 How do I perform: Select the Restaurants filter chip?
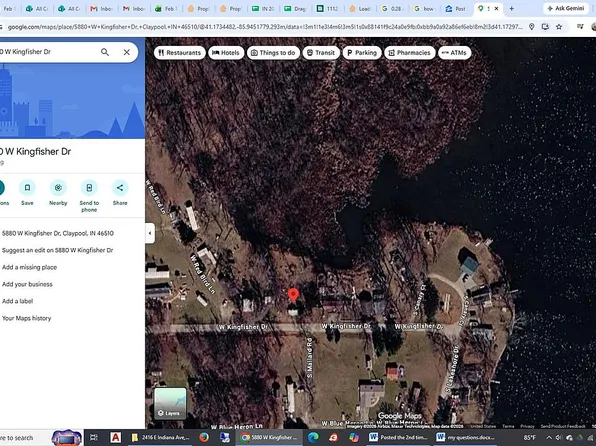(180, 53)
